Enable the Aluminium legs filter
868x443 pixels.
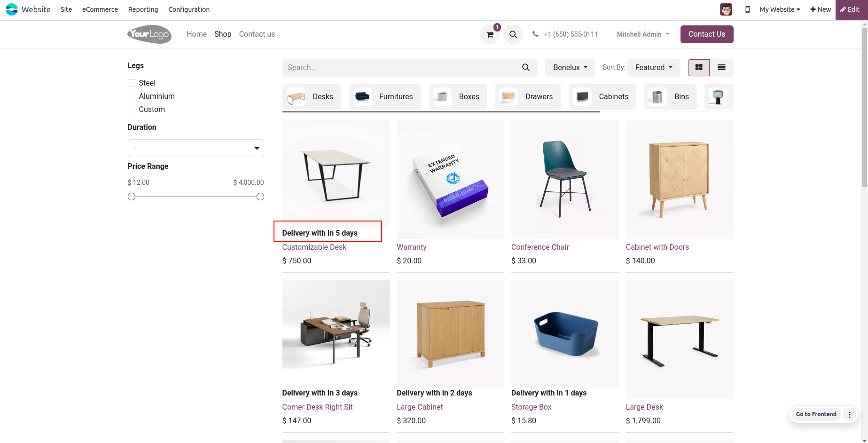pyautogui.click(x=132, y=96)
